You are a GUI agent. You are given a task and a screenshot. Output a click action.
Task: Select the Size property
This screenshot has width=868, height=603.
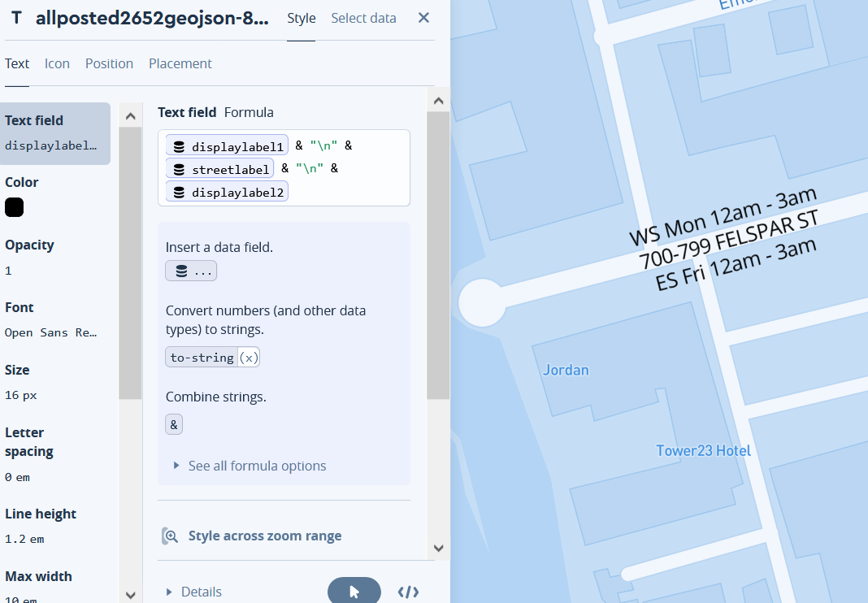click(x=21, y=382)
